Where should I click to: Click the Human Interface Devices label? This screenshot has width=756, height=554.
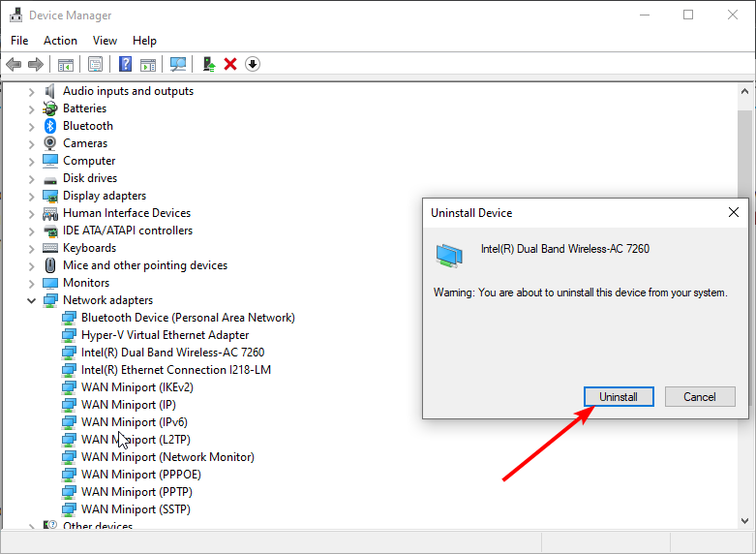click(127, 213)
